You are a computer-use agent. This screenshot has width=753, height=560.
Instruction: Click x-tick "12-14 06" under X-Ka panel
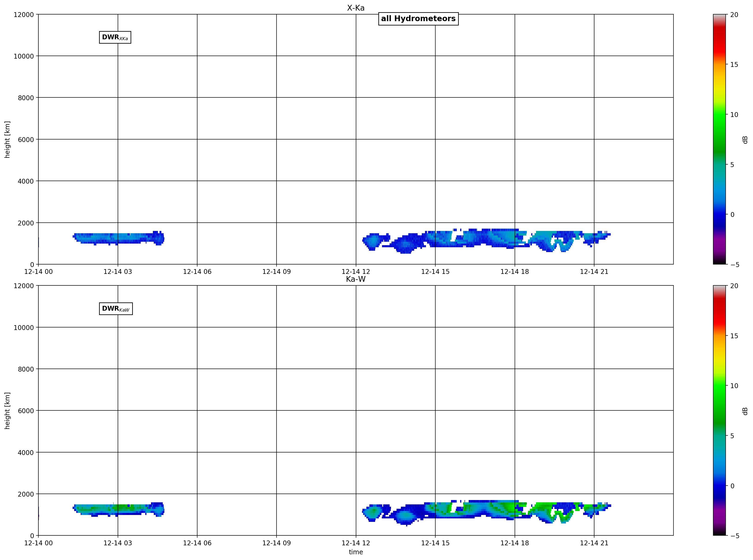197,272
